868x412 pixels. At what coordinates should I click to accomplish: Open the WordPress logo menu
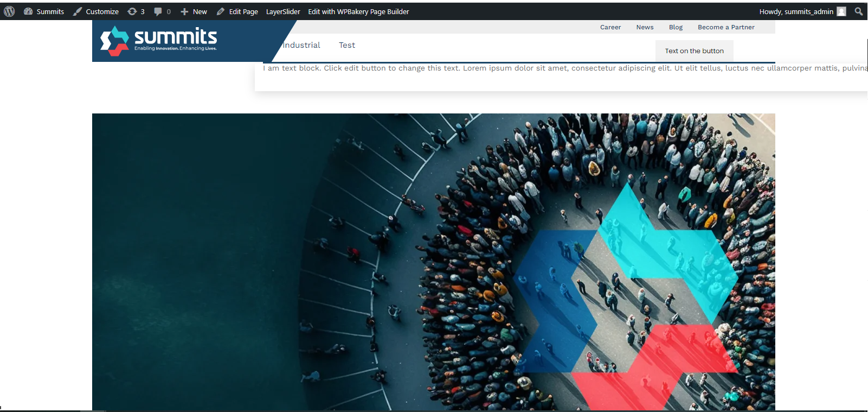click(9, 11)
